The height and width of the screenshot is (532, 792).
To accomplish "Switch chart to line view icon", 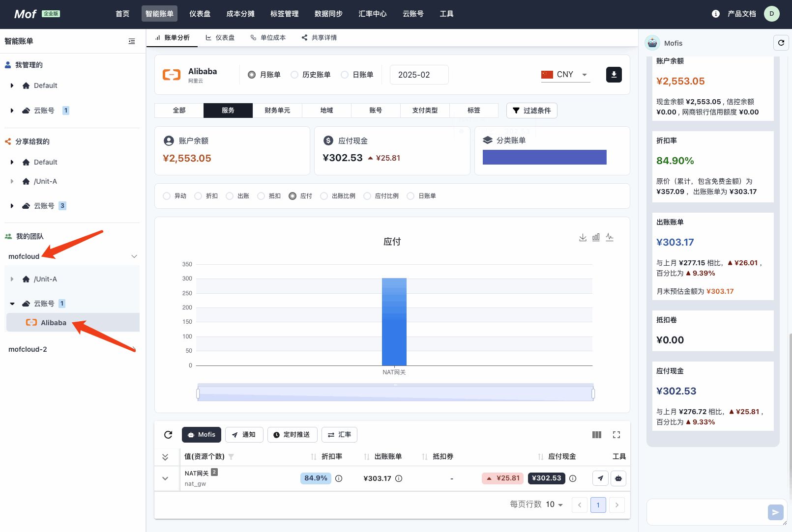I will point(610,237).
